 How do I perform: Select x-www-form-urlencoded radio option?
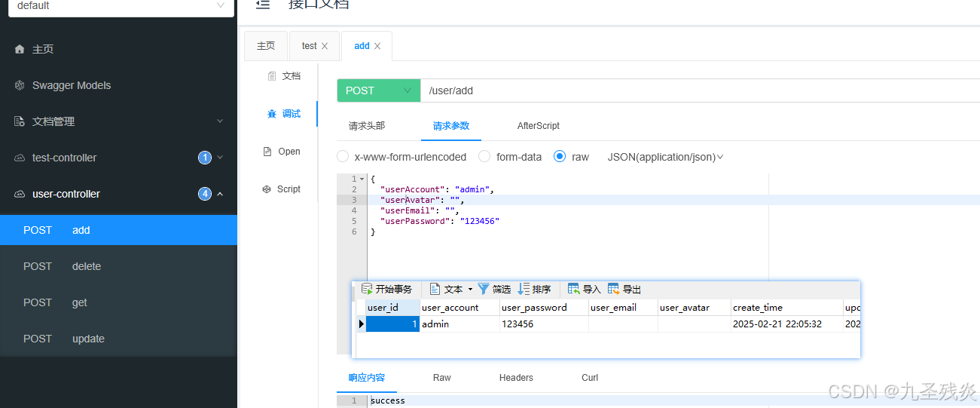(343, 157)
